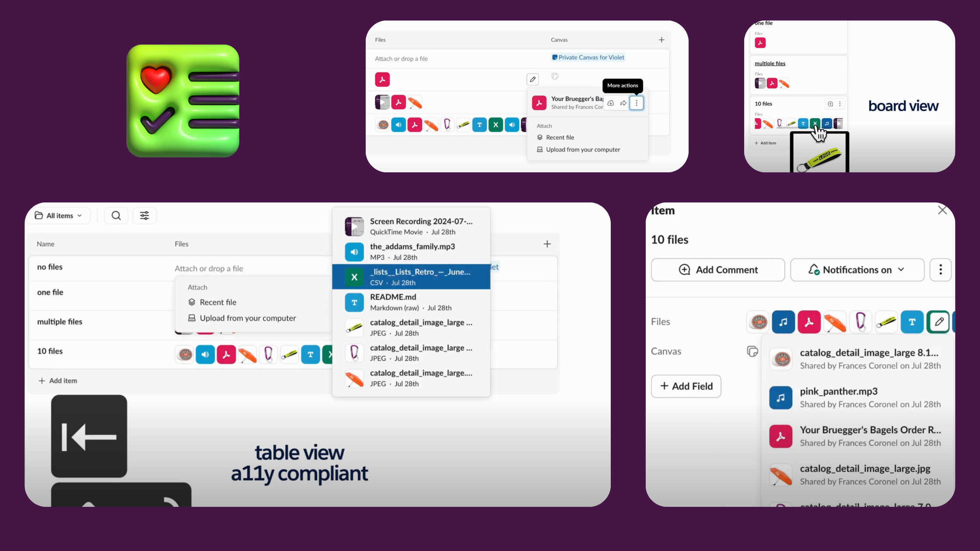The width and height of the screenshot is (980, 551).
Task: Select the audio/MP3 file icon in item panel
Action: click(783, 321)
